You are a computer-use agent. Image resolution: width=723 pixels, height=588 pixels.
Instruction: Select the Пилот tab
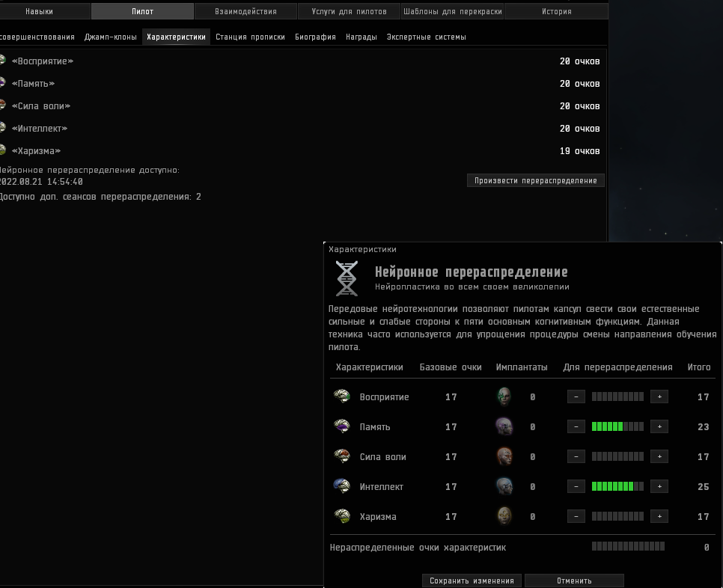pyautogui.click(x=142, y=11)
